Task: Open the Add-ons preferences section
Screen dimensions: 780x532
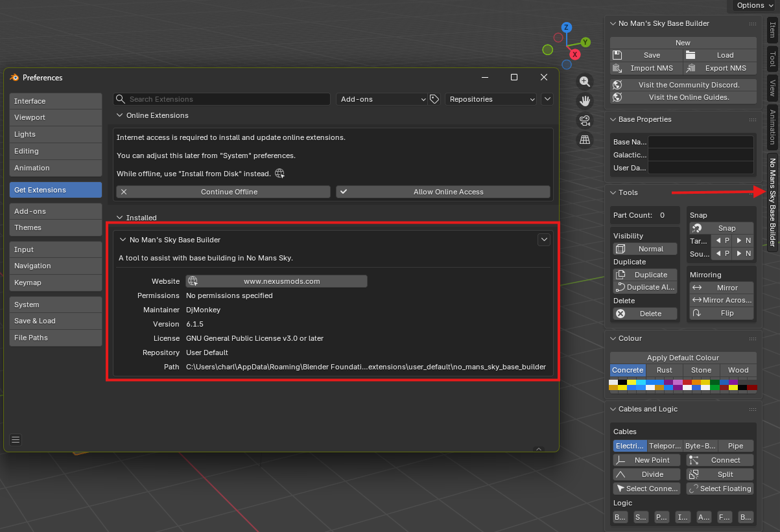Action: 55,211
